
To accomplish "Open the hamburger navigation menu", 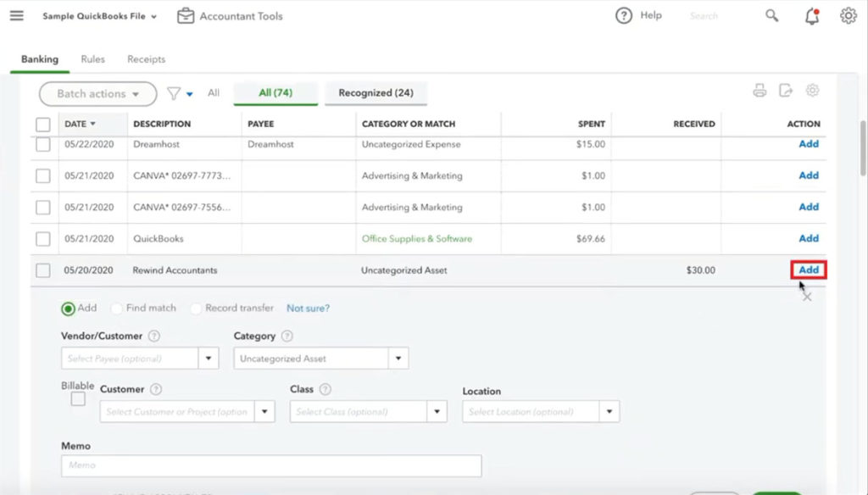I will click(x=16, y=15).
